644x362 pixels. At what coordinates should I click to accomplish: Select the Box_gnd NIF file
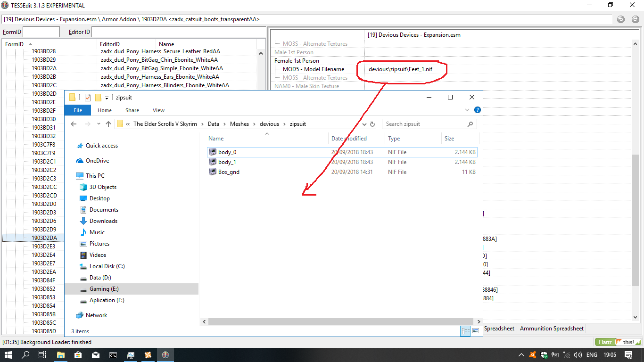[x=342, y=172]
